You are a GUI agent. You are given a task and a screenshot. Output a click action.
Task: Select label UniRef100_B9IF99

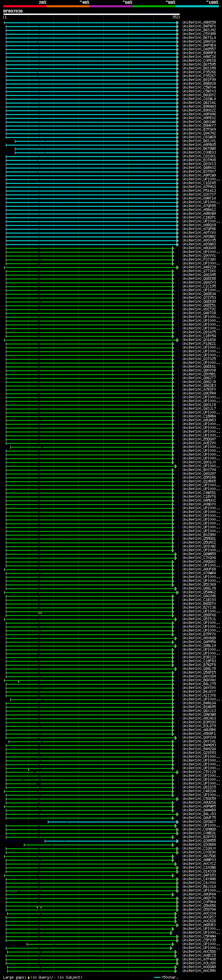tap(199, 80)
